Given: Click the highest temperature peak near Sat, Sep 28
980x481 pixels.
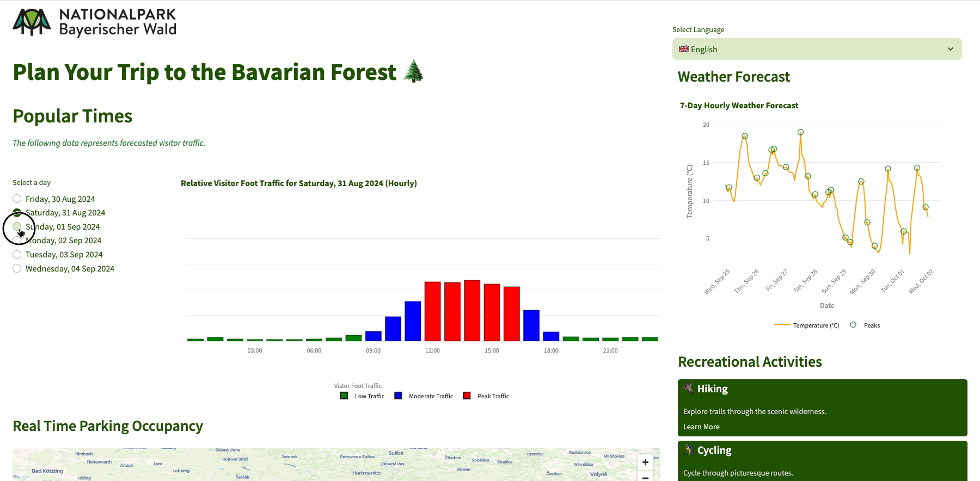Looking at the screenshot, I should click(x=800, y=132).
